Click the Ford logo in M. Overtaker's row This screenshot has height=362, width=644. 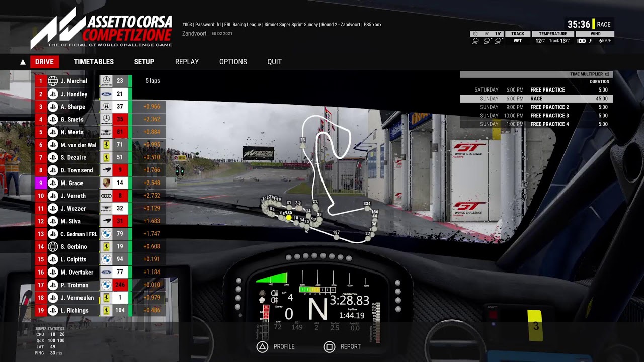pos(106,272)
